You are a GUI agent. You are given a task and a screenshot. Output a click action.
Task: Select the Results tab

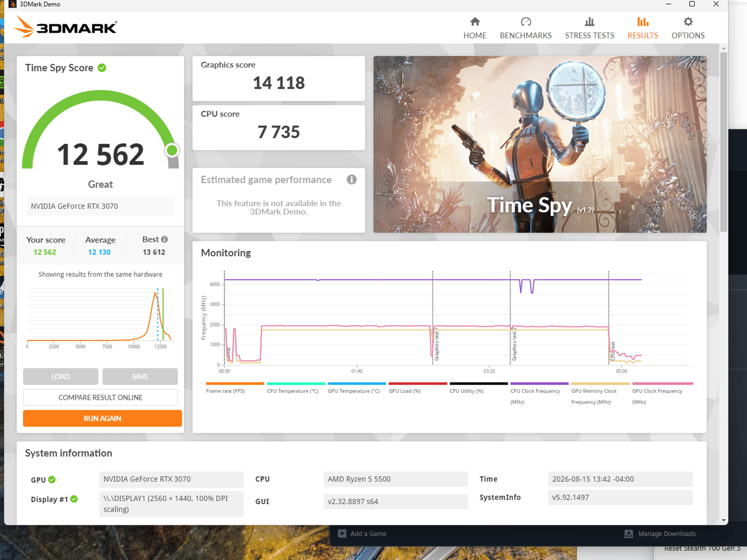coord(643,28)
